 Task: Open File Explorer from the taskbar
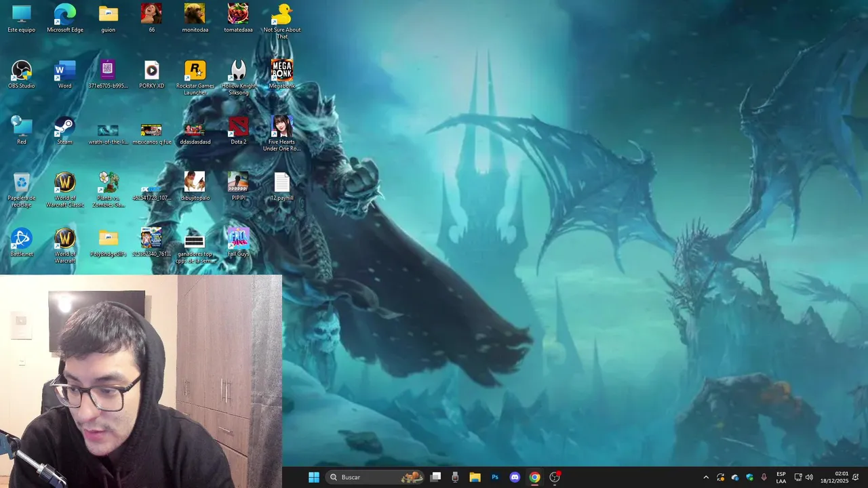pos(475,477)
